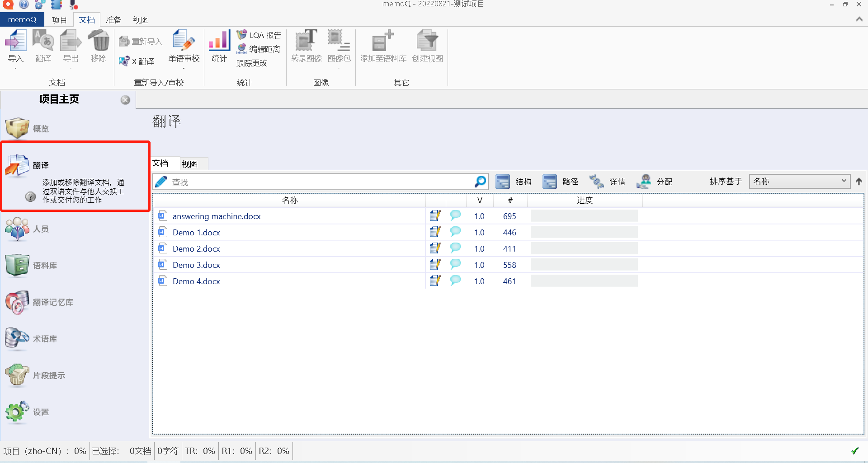The width and height of the screenshot is (868, 463).
Task: Click the V column header
Action: [x=480, y=200]
